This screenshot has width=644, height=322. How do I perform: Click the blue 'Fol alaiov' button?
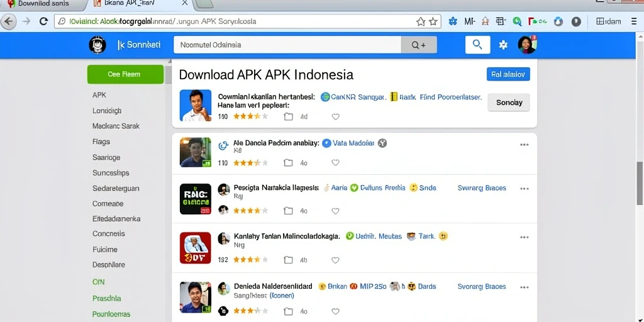pyautogui.click(x=508, y=74)
